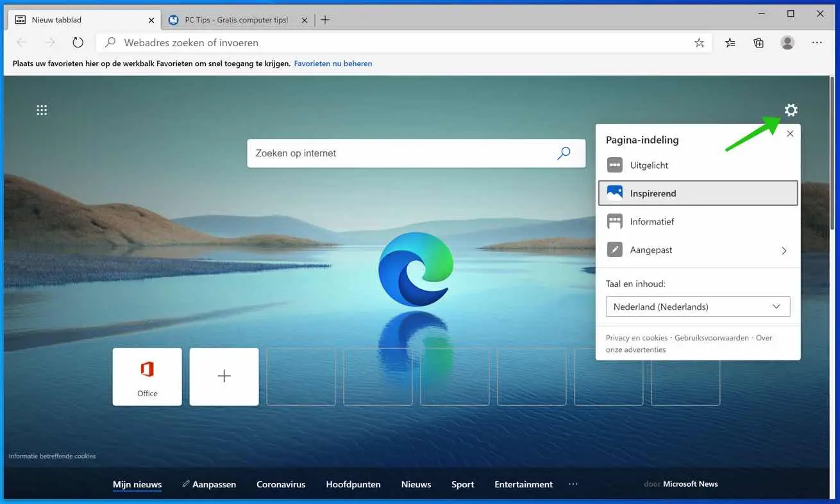This screenshot has width=840, height=504.
Task: Open the browser Settings and more ellipsis menu
Action: point(817,42)
